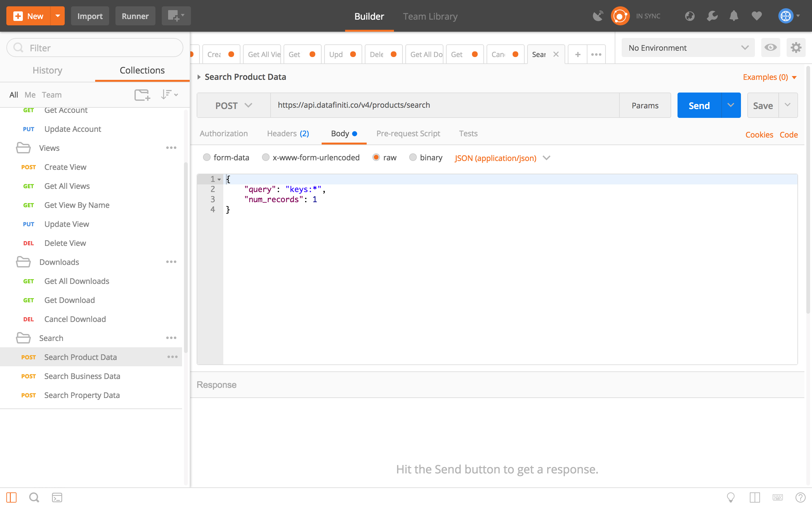Viewport: 812px width, 507px height.
Task: Click the Examples link
Action: (x=766, y=76)
